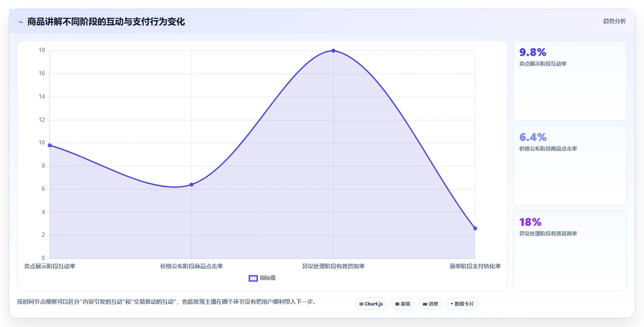The height and width of the screenshot is (327, 644).
Task: Select the 进度 tag
Action: click(x=430, y=304)
